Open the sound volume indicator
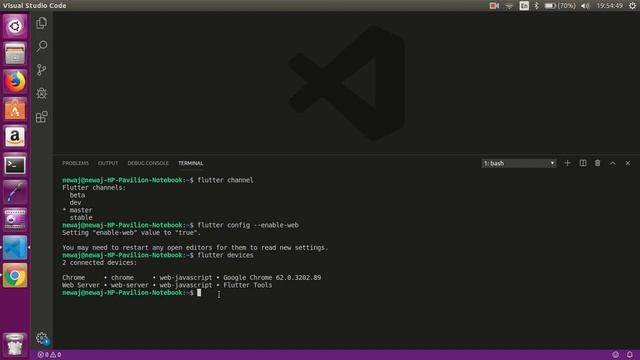 point(585,6)
